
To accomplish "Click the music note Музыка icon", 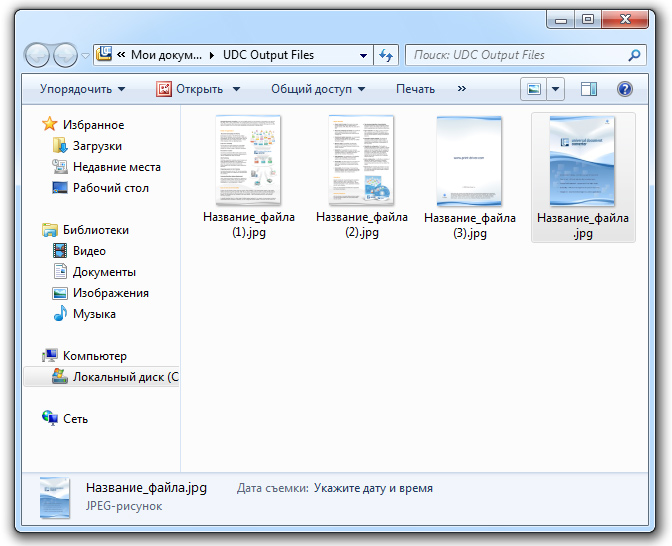I will click(60, 313).
